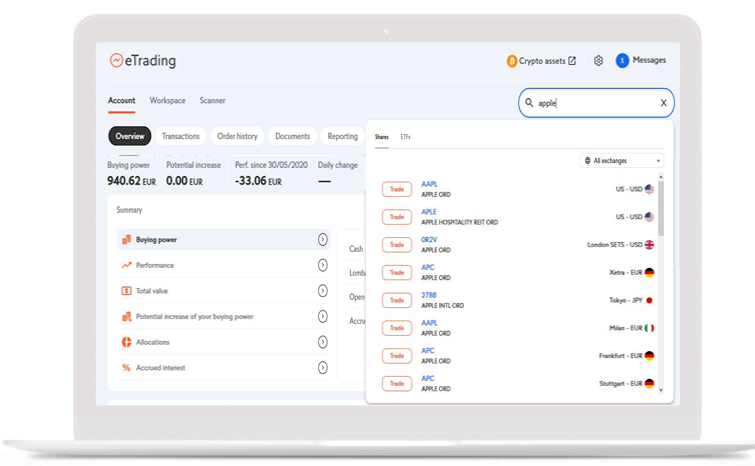Click Trade for APLE Apple Hospitality REIT
Screen dimensions: 755x466
click(x=397, y=217)
